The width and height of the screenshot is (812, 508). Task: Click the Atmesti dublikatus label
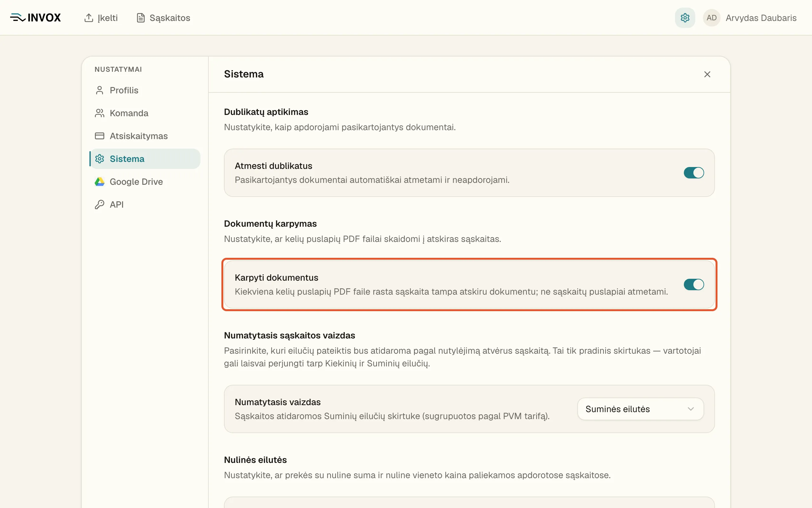coord(273,166)
